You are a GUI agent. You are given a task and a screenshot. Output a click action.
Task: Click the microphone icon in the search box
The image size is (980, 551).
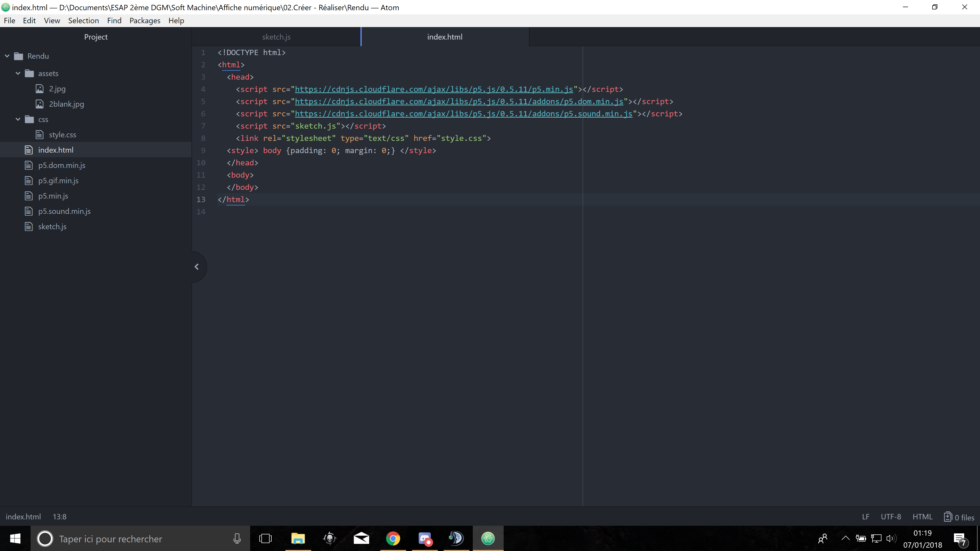point(237,538)
